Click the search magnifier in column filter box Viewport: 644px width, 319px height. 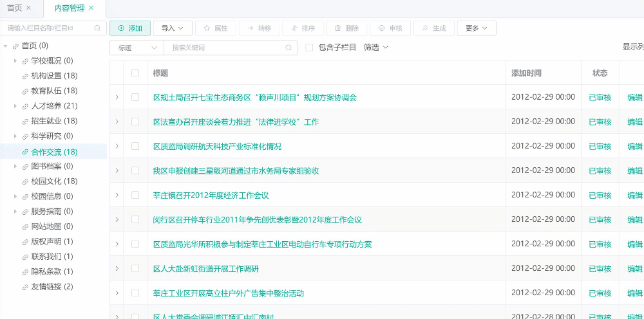pos(97,28)
